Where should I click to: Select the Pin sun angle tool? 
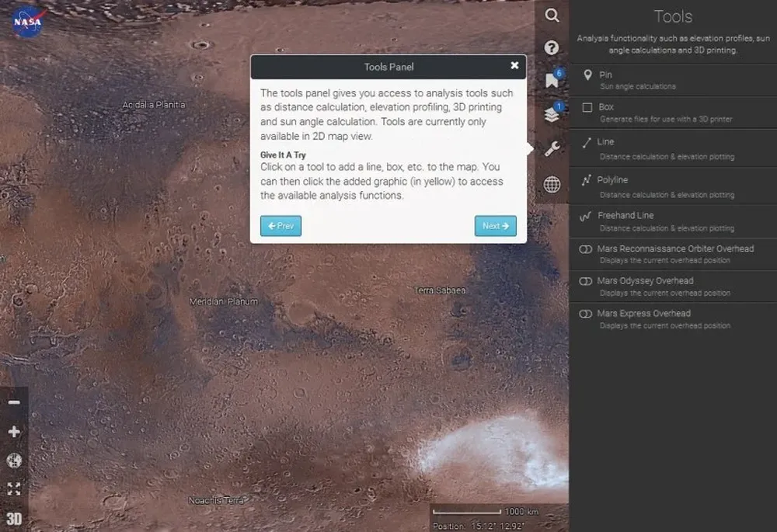[x=606, y=75]
